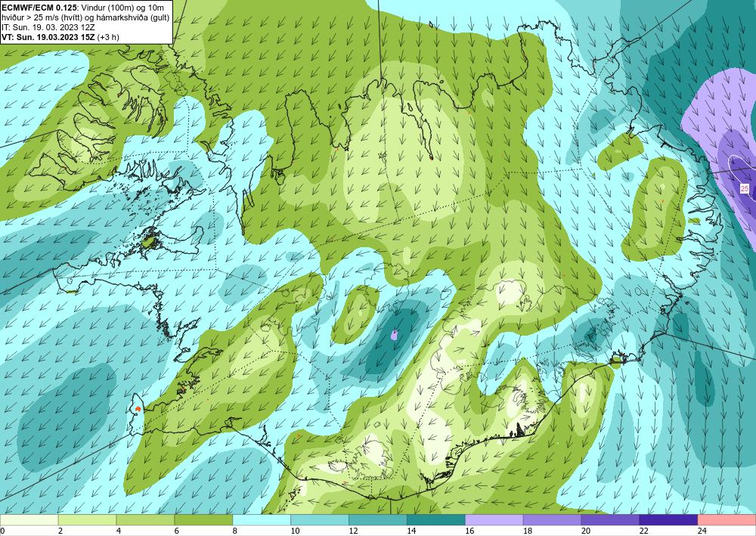Click the lavender 16–18 legend swatch
This screenshot has width=756, height=536.
[x=494, y=520]
